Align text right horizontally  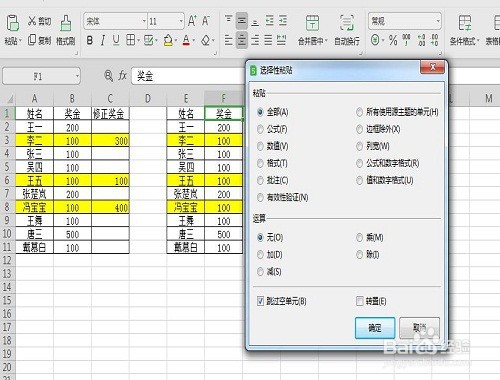click(255, 40)
